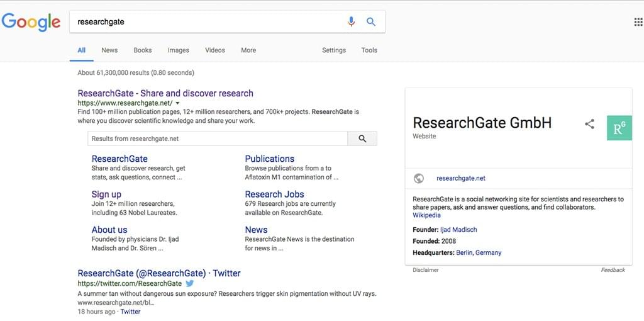The image size is (644, 321).
Task: Click the blue search magnifier icon
Action: (x=371, y=22)
